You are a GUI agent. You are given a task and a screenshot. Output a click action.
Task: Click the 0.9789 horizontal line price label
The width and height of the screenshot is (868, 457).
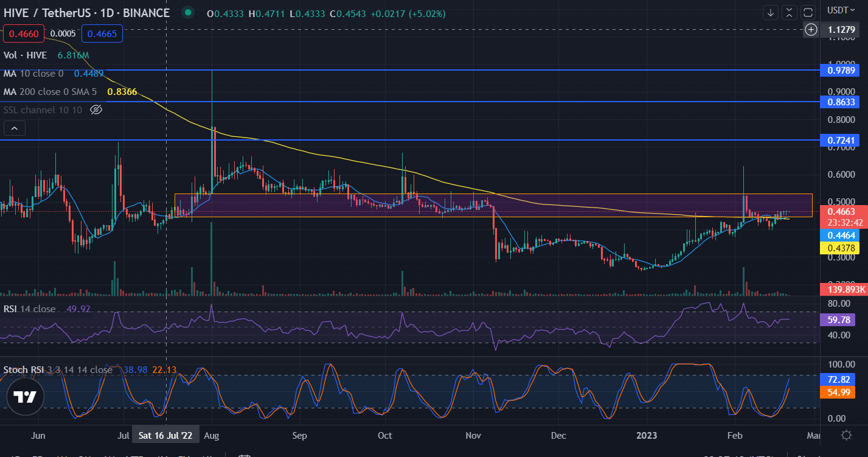pyautogui.click(x=840, y=70)
